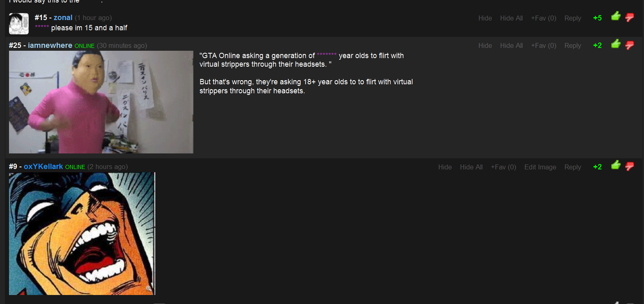644x304 pixels.
Task: Downvote iamnewhere's comment #25
Action: [x=630, y=45]
